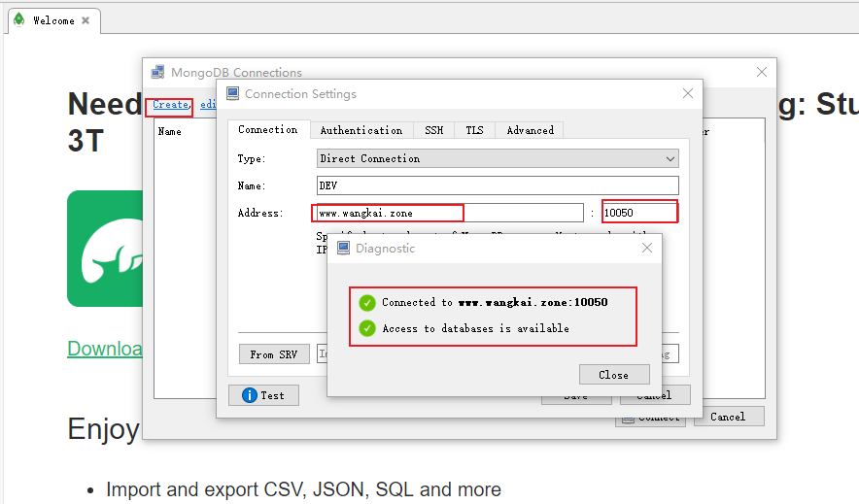This screenshot has height=504, width=859.
Task: Close the Connection Settings dialog
Action: (x=688, y=93)
